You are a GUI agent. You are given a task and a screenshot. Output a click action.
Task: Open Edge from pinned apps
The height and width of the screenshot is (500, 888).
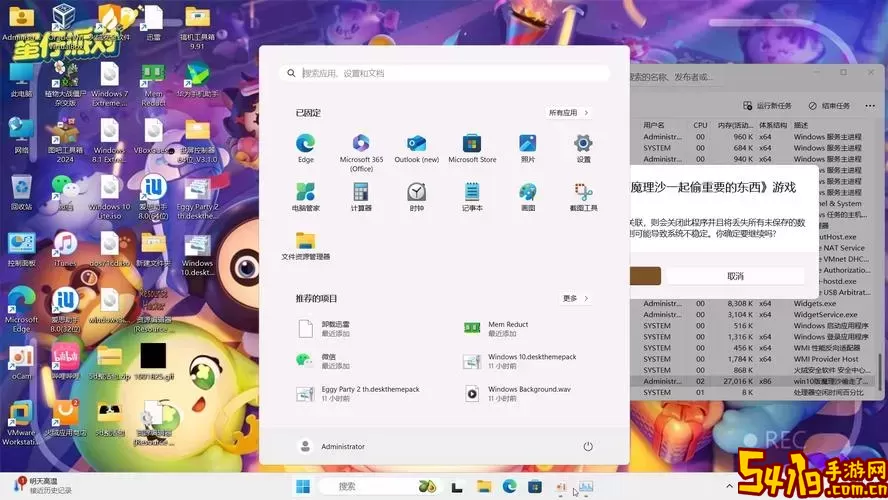[305, 148]
